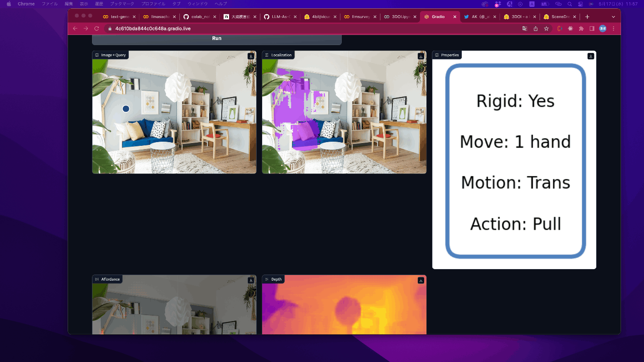Toggle the browser side panel

[592, 29]
